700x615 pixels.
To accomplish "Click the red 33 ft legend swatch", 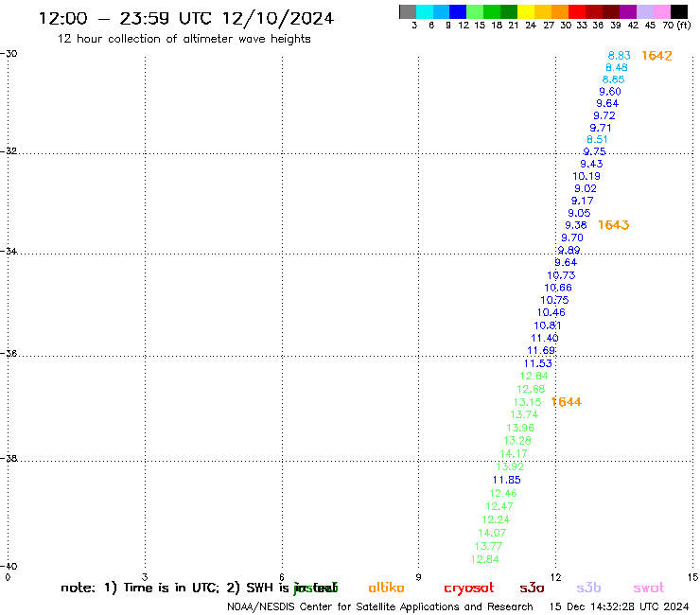I will pos(577,11).
